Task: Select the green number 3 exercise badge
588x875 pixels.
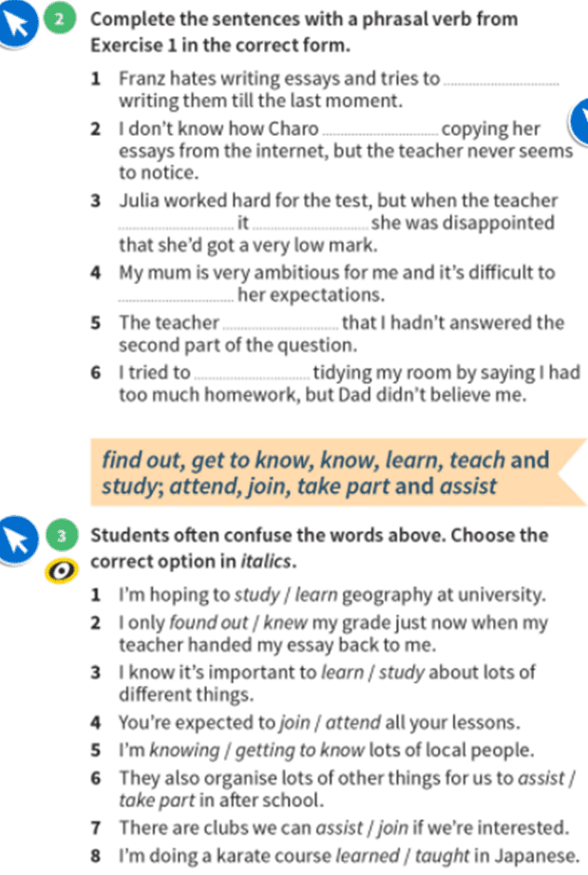Action: coord(61,536)
